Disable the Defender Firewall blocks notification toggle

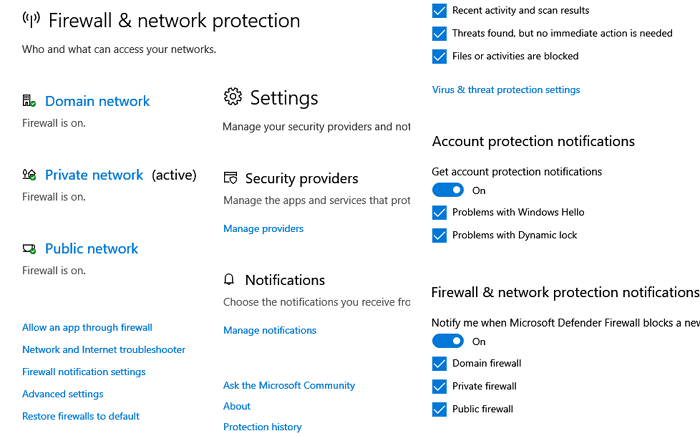tap(448, 341)
